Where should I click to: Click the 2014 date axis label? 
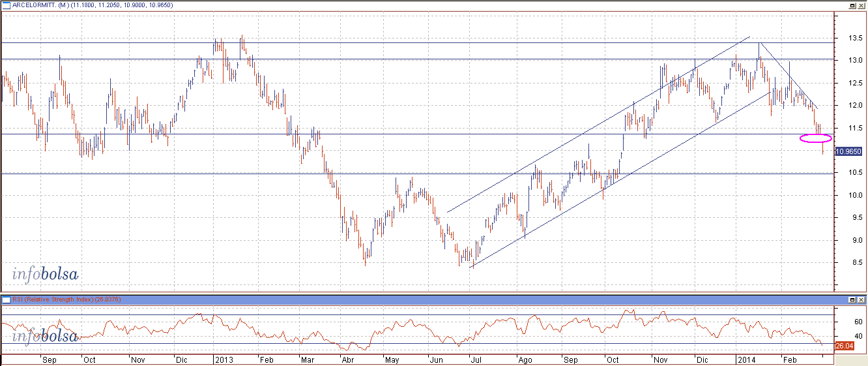745,359
